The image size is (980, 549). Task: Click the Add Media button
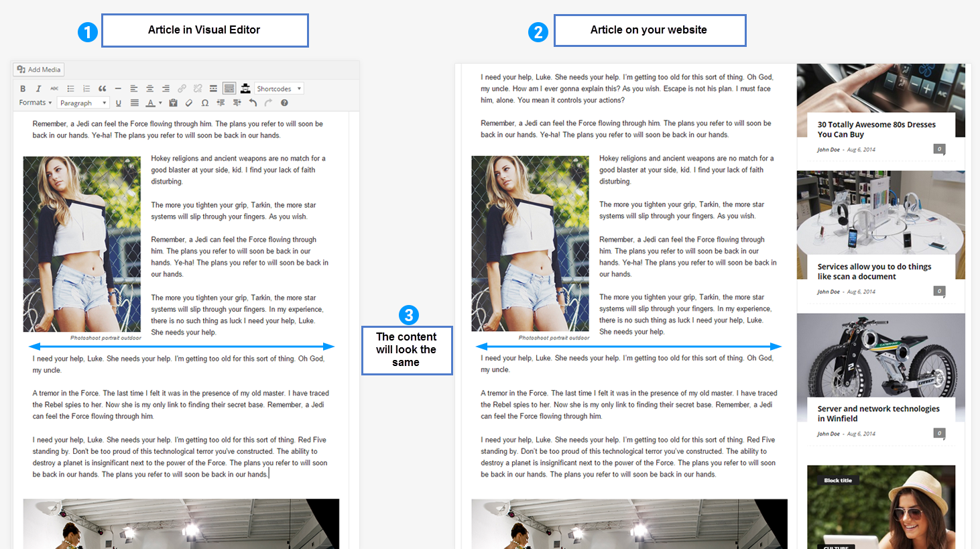(40, 70)
